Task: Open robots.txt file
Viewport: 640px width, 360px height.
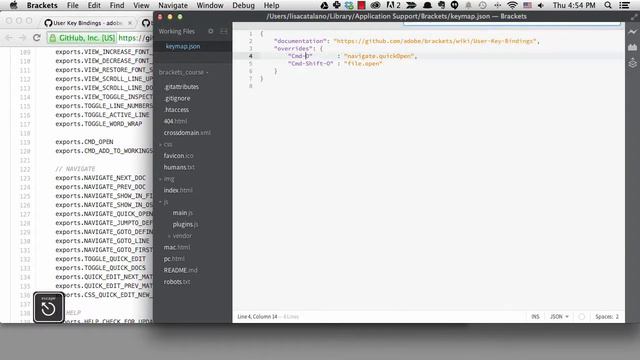Action: (177, 282)
